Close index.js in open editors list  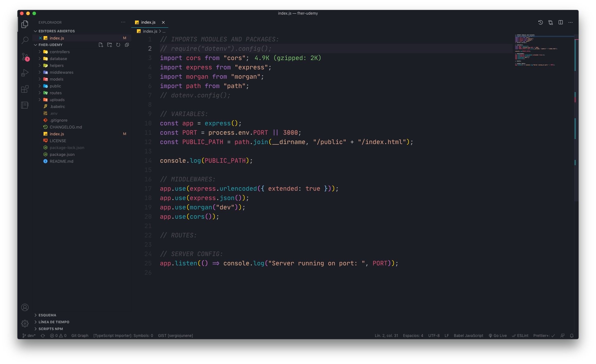[x=40, y=38]
